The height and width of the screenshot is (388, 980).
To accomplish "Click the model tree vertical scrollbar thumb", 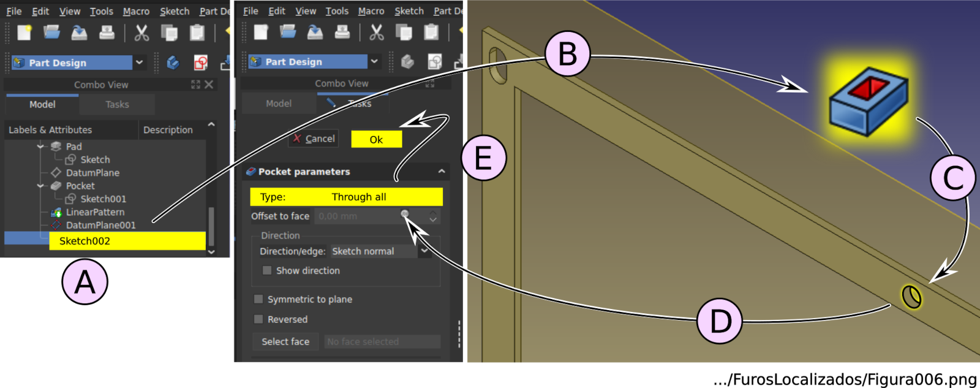I will click(211, 226).
